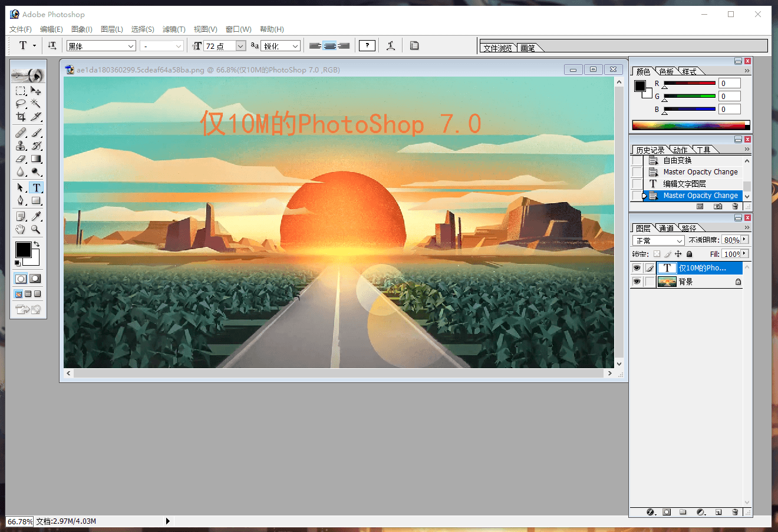Hide the text layer via eye icon
The image size is (778, 532).
[637, 268]
